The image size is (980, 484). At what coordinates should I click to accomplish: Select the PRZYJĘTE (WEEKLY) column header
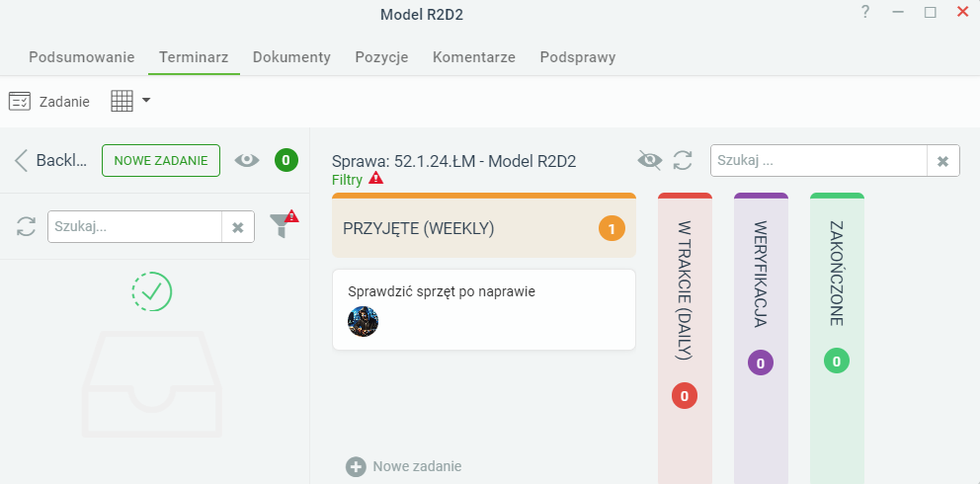(484, 227)
